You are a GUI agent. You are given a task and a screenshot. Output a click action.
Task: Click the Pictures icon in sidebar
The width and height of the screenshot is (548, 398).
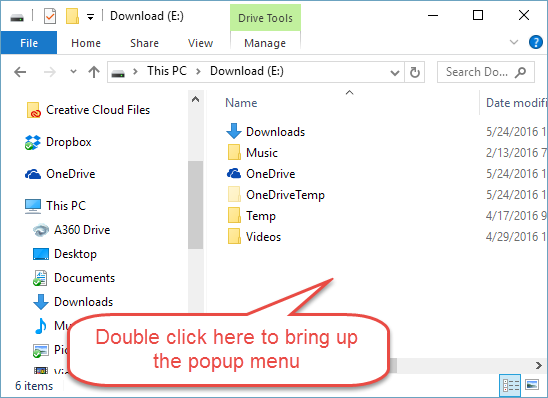pos(41,350)
